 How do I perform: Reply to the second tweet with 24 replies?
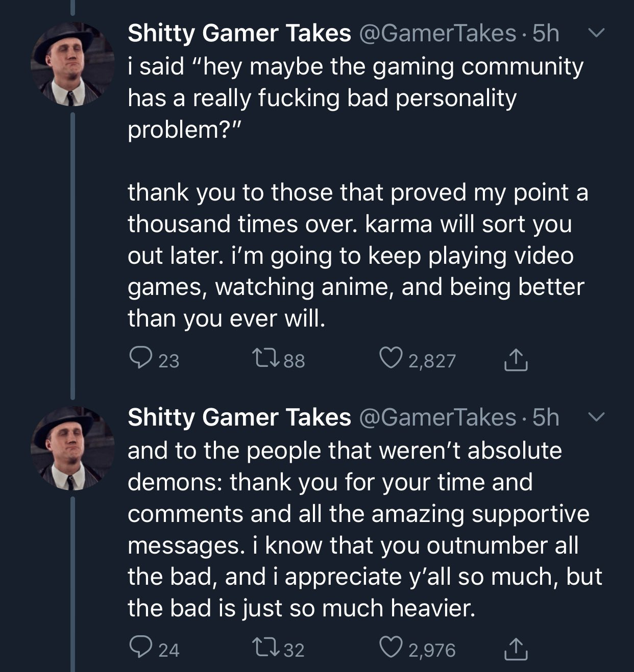(139, 648)
